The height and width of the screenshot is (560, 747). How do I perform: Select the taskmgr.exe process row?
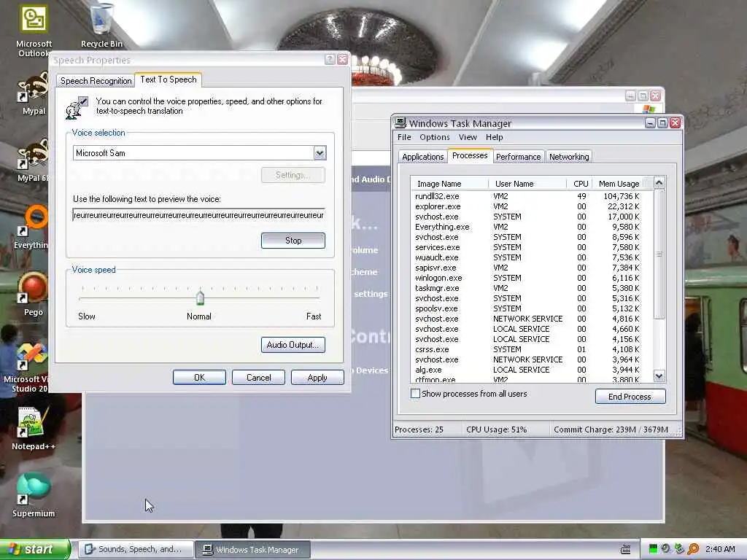527,288
